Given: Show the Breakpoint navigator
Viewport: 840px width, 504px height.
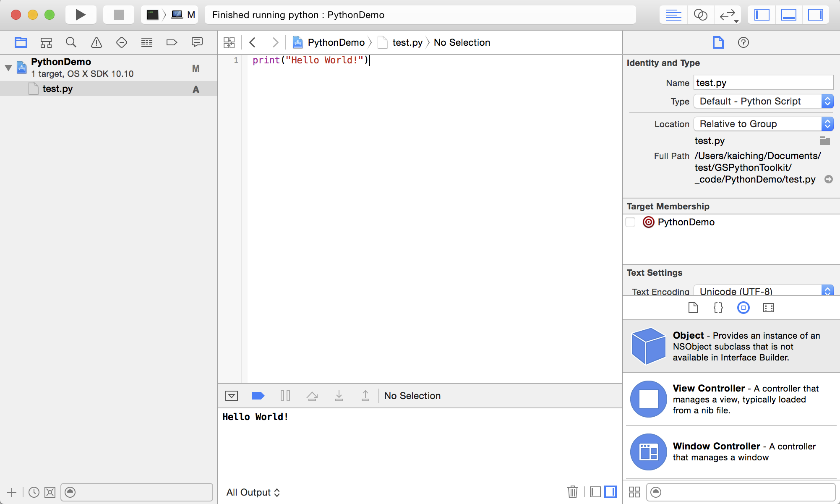Looking at the screenshot, I should point(172,42).
